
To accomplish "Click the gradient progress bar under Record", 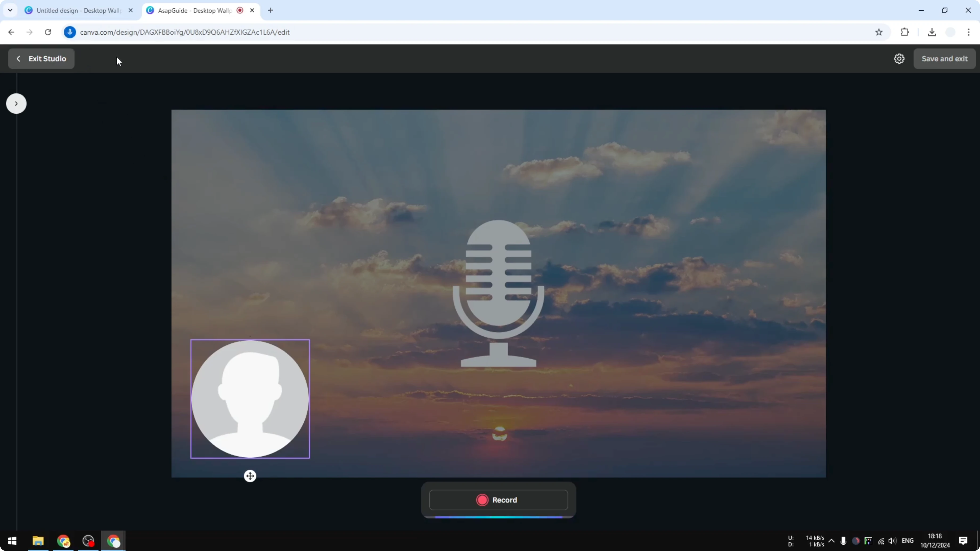I will (x=498, y=517).
